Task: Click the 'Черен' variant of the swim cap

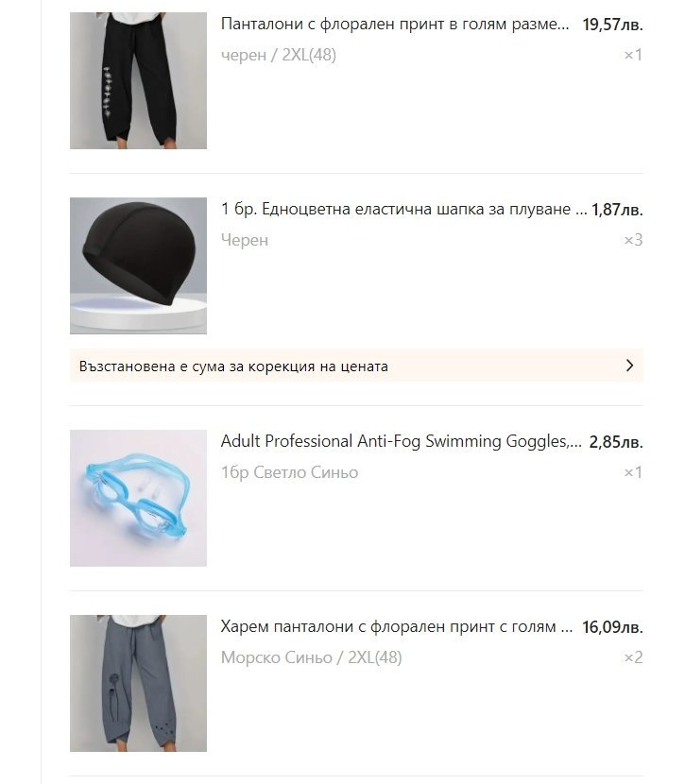Action: pyautogui.click(x=245, y=240)
